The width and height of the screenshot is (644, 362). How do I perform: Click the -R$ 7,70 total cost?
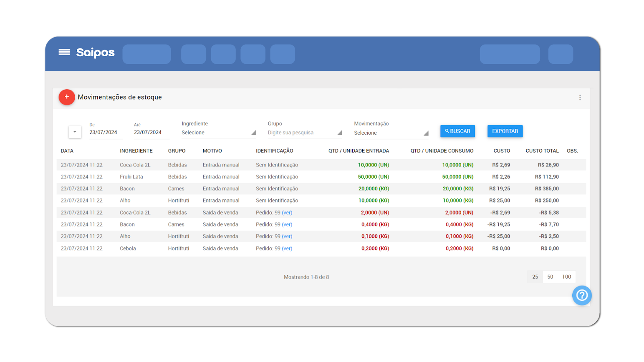pyautogui.click(x=549, y=224)
